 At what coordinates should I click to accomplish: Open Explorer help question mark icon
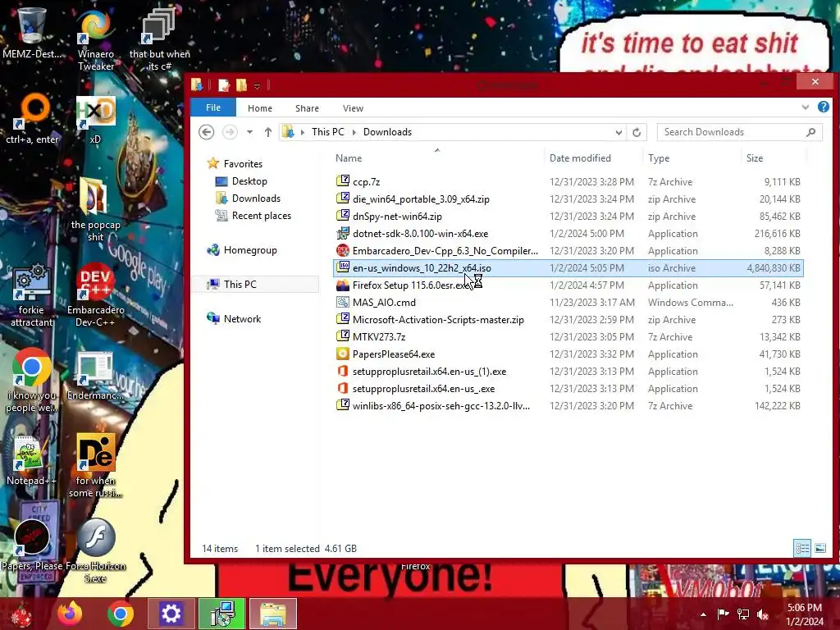click(824, 107)
